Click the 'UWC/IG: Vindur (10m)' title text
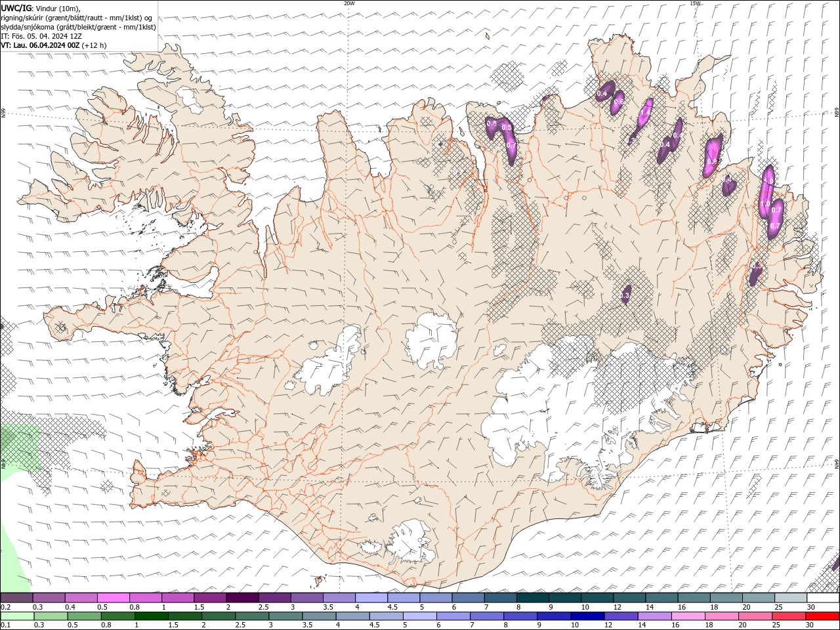Image resolution: width=840 pixels, height=630 pixels. (x=41, y=8)
